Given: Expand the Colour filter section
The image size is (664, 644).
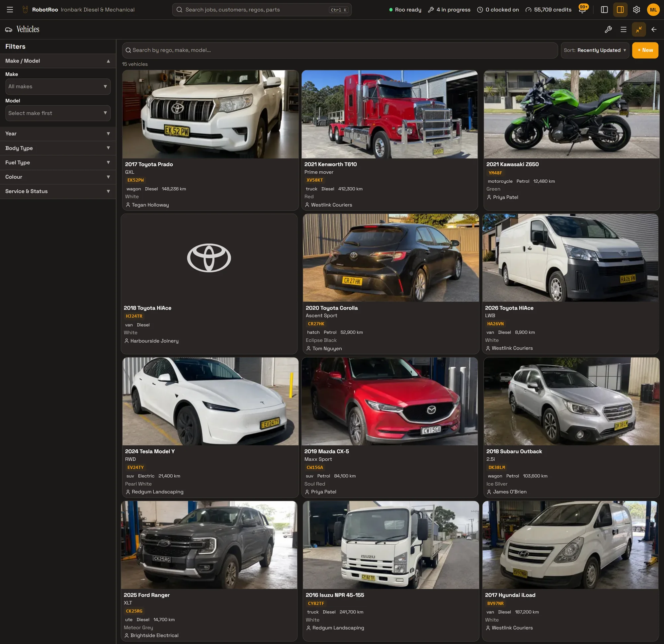Looking at the screenshot, I should [x=57, y=177].
